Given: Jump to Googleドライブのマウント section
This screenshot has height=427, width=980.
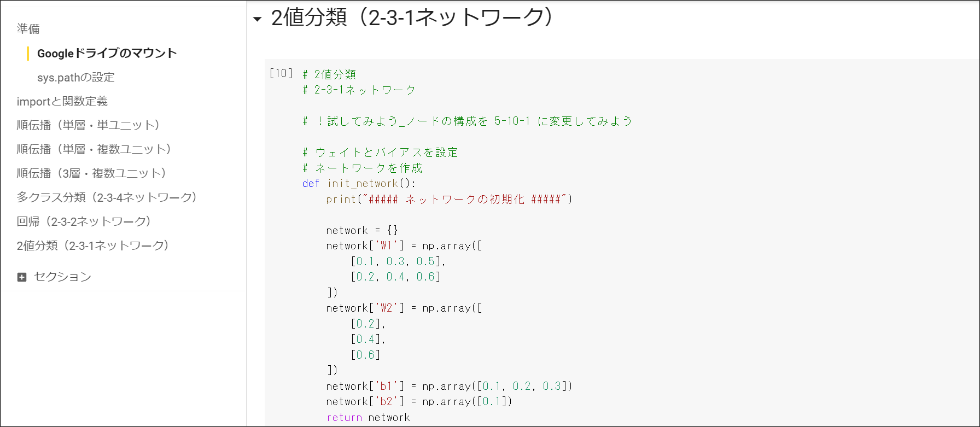Looking at the screenshot, I should (x=107, y=53).
